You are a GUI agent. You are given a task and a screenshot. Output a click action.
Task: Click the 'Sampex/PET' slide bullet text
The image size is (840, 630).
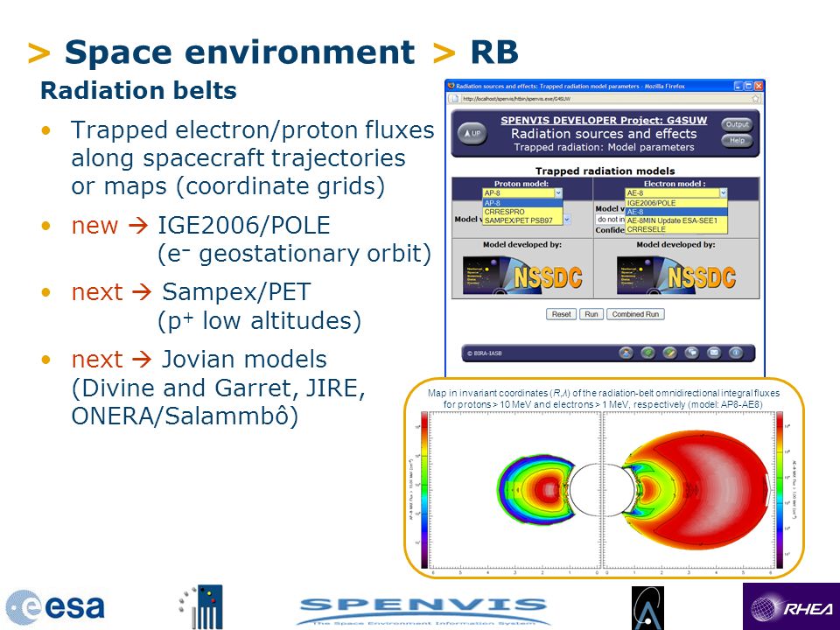point(236,292)
